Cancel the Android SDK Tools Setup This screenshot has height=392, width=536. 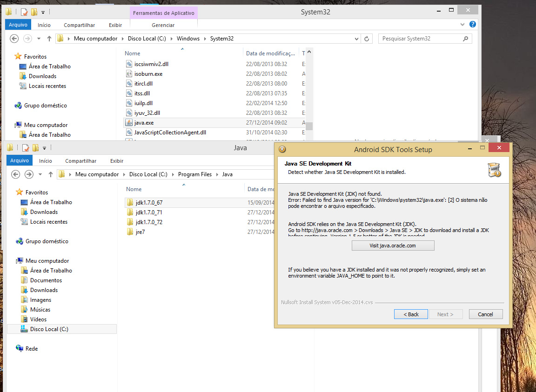click(485, 314)
